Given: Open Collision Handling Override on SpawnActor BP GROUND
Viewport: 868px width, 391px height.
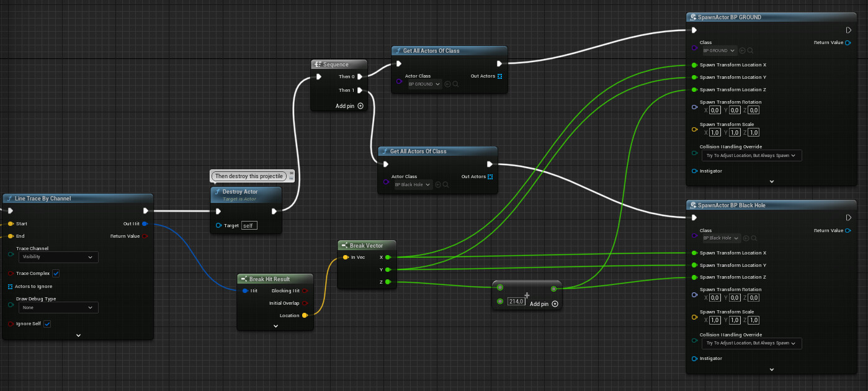Looking at the screenshot, I should [x=751, y=155].
